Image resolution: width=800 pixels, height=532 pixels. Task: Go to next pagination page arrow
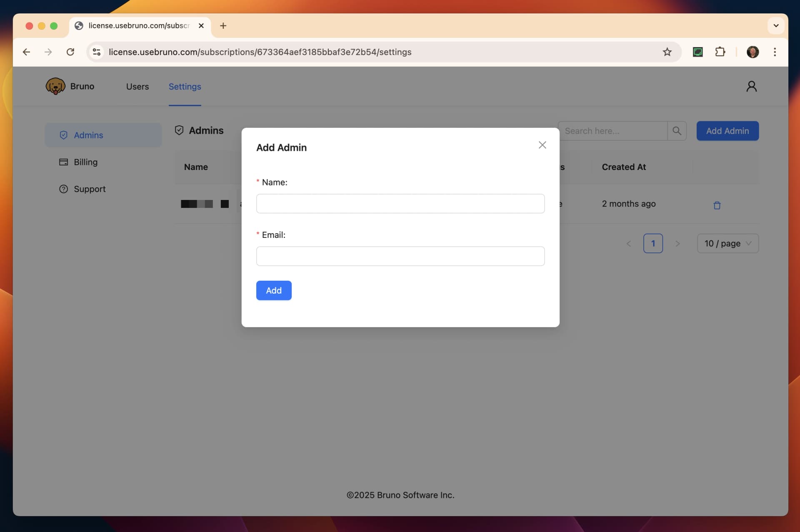point(677,244)
